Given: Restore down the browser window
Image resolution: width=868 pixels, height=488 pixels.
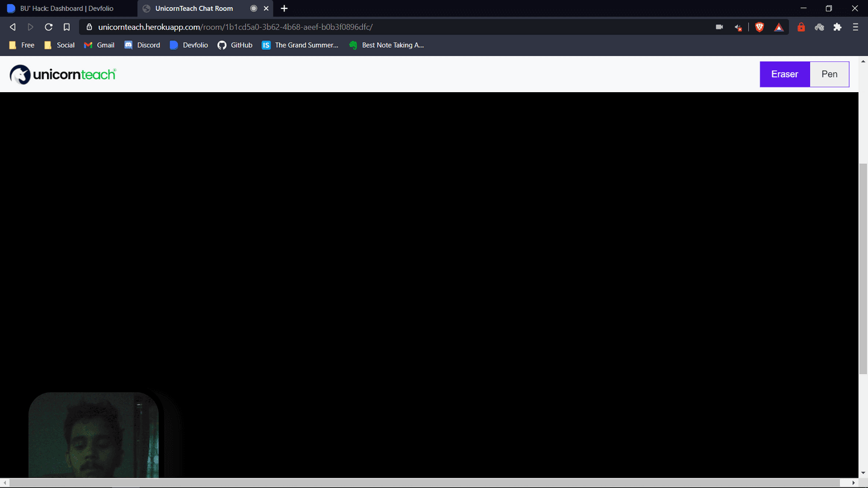Looking at the screenshot, I should coord(829,8).
